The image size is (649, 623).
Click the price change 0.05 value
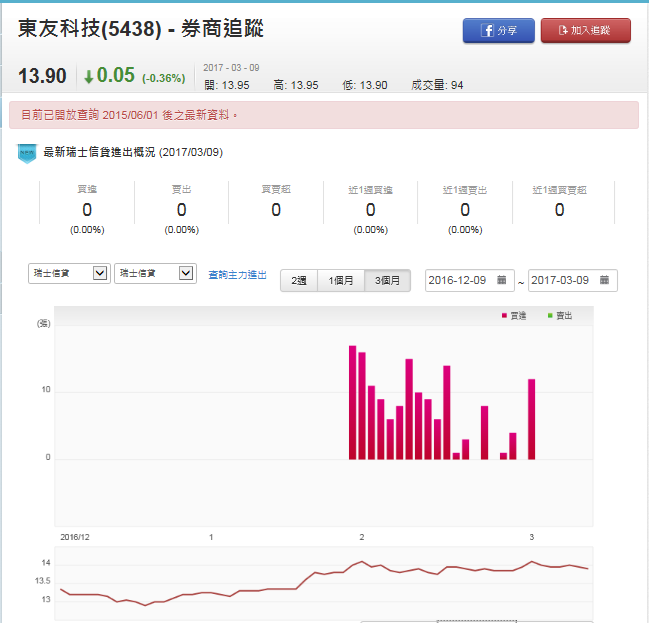coord(115,75)
